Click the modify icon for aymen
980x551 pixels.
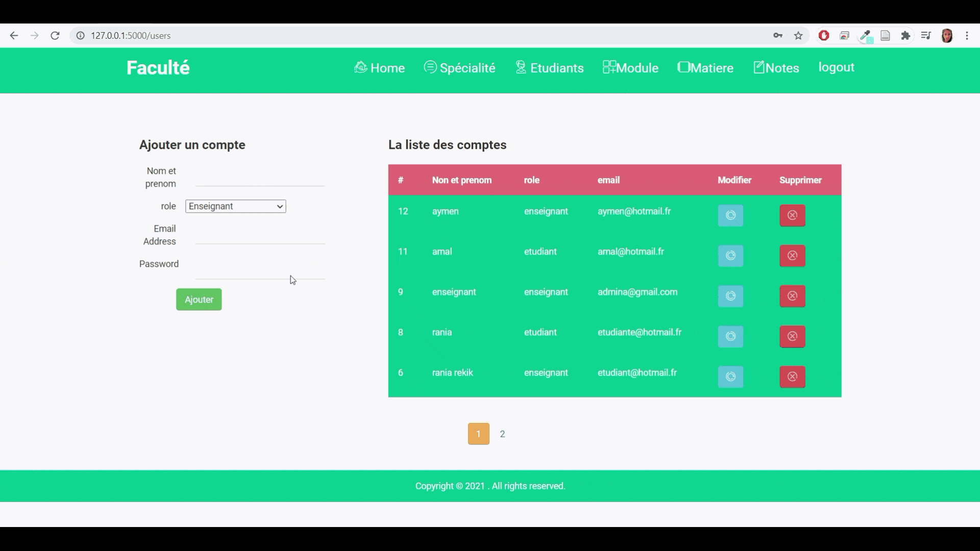[x=730, y=215]
